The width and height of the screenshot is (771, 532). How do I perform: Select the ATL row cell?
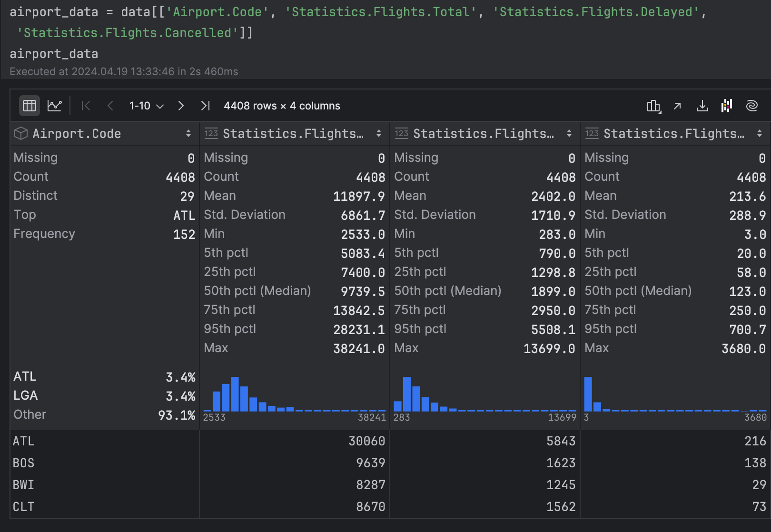[x=24, y=441]
